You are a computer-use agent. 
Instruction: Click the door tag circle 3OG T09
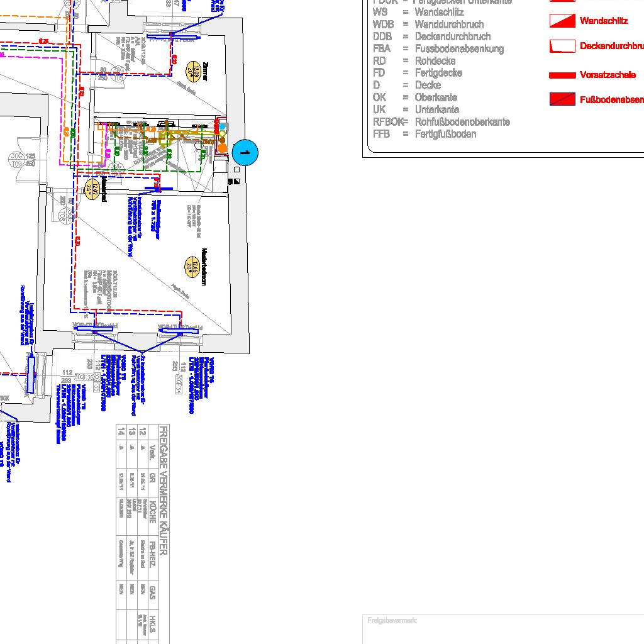click(x=16, y=160)
